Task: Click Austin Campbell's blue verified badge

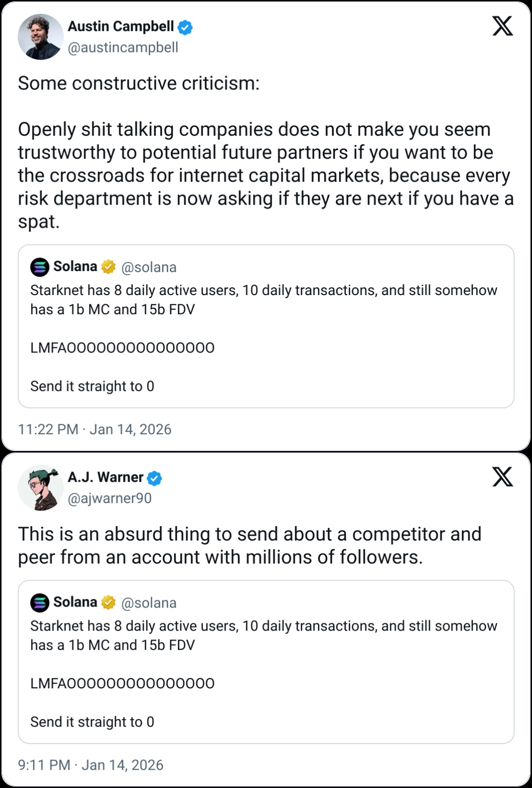Action: (185, 27)
